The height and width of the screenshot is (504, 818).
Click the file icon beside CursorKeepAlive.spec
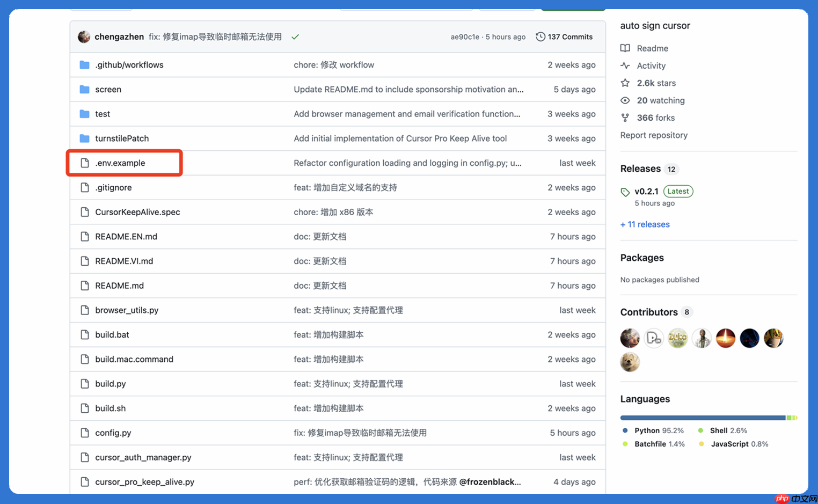tap(84, 212)
